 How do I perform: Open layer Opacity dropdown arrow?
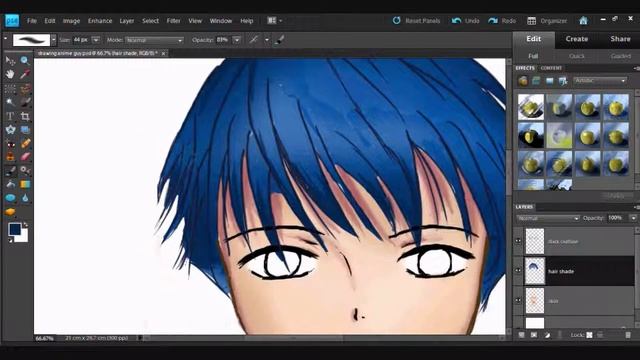tap(633, 218)
